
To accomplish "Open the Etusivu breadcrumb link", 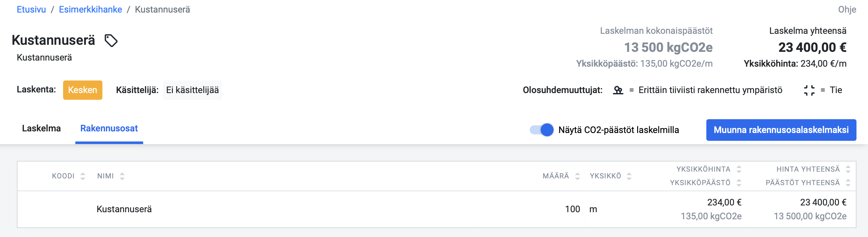I will (x=31, y=9).
